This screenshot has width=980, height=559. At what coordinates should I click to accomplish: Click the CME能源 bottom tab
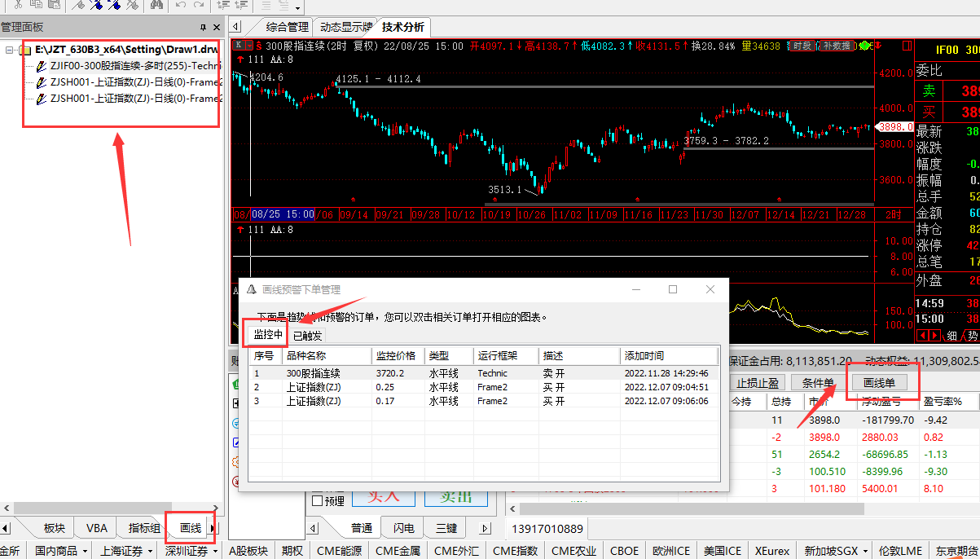pyautogui.click(x=340, y=551)
